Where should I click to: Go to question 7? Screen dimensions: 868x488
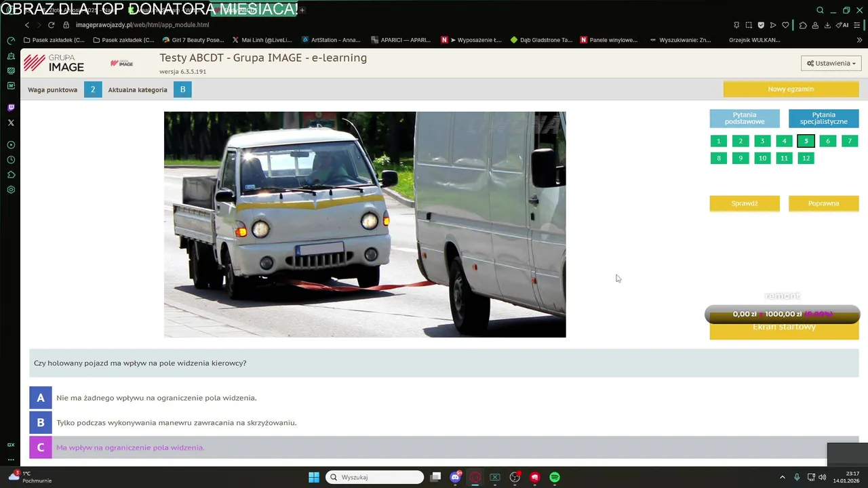point(850,141)
